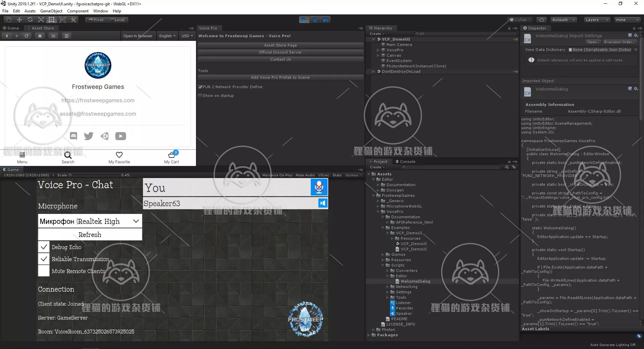
Task: Click Add Voice Pro Prefab to Scene
Action: [x=281, y=77]
